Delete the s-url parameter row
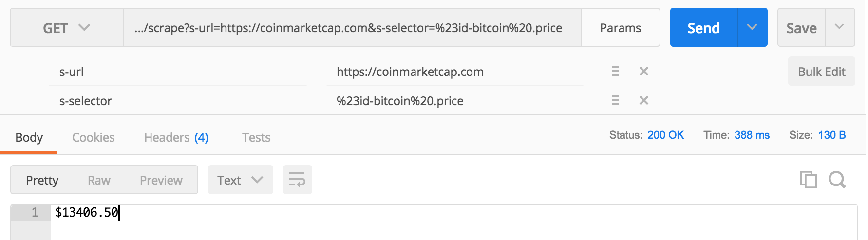 coord(643,72)
